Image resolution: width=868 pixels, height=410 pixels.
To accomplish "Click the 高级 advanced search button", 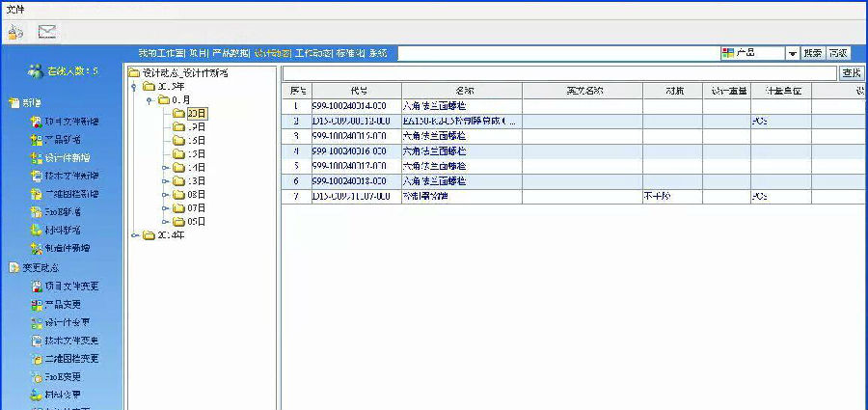I will (838, 54).
